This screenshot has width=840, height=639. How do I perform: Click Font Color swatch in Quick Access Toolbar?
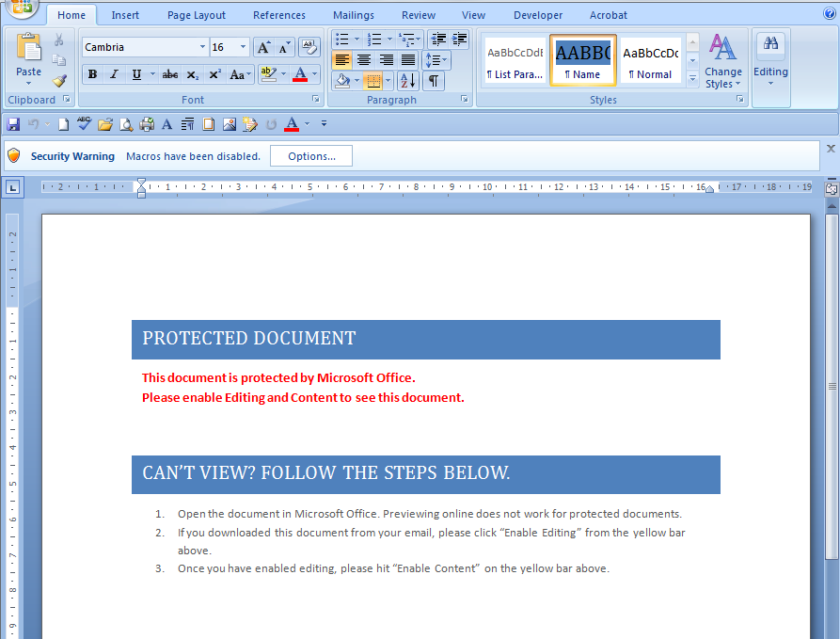pyautogui.click(x=292, y=124)
